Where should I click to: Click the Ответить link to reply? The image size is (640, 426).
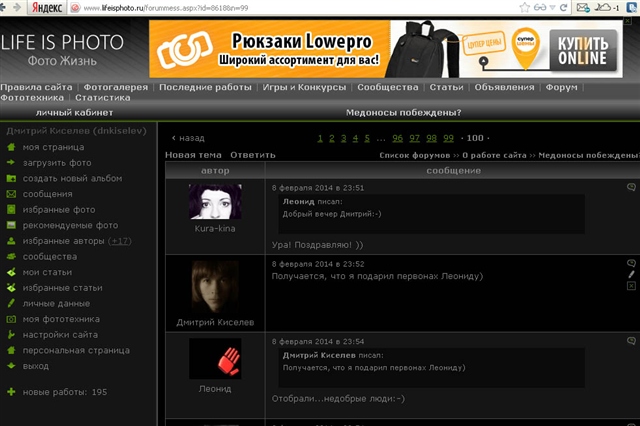tap(252, 156)
